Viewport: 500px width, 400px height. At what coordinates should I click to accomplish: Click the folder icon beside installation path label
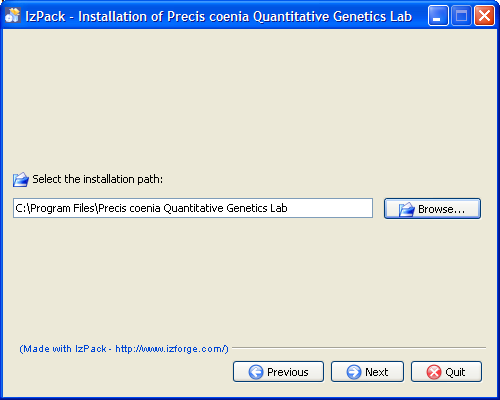point(21,180)
